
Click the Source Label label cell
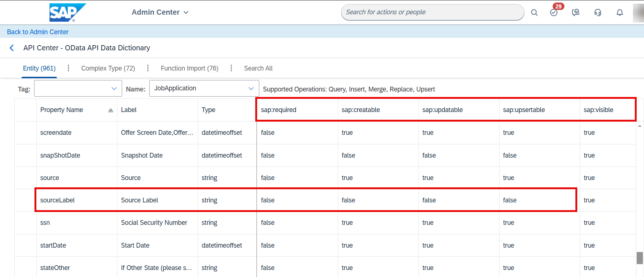[157, 200]
